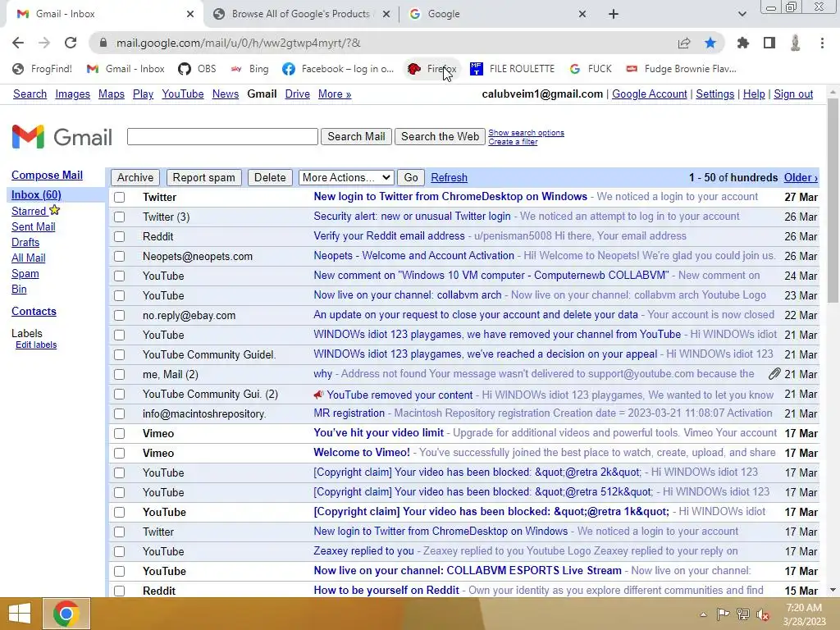This screenshot has width=840, height=630.
Task: Show hidden icons in system tray
Action: coord(703,614)
